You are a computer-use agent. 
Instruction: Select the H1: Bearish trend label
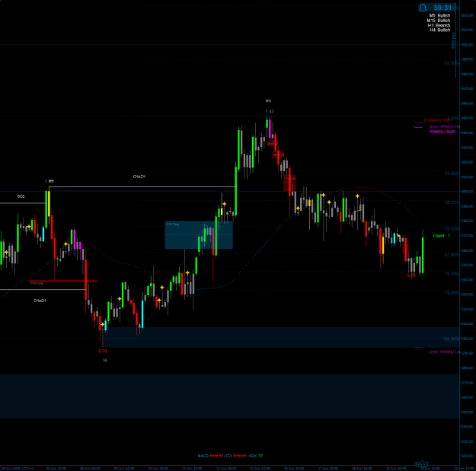click(x=439, y=25)
